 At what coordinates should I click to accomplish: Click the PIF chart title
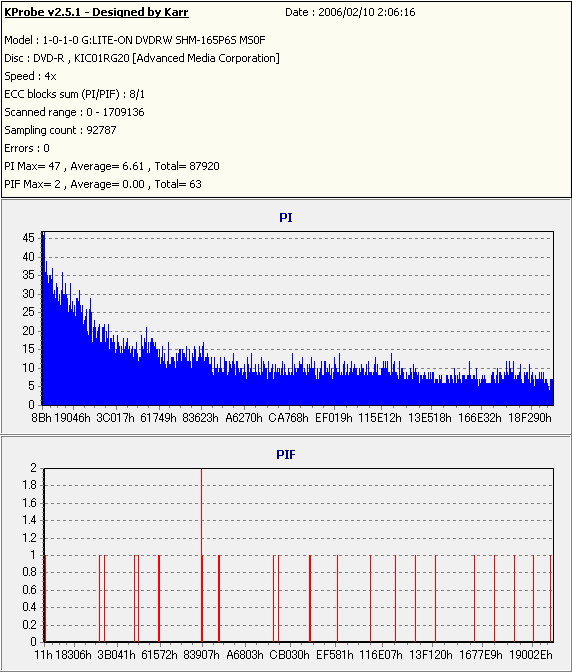click(x=286, y=455)
